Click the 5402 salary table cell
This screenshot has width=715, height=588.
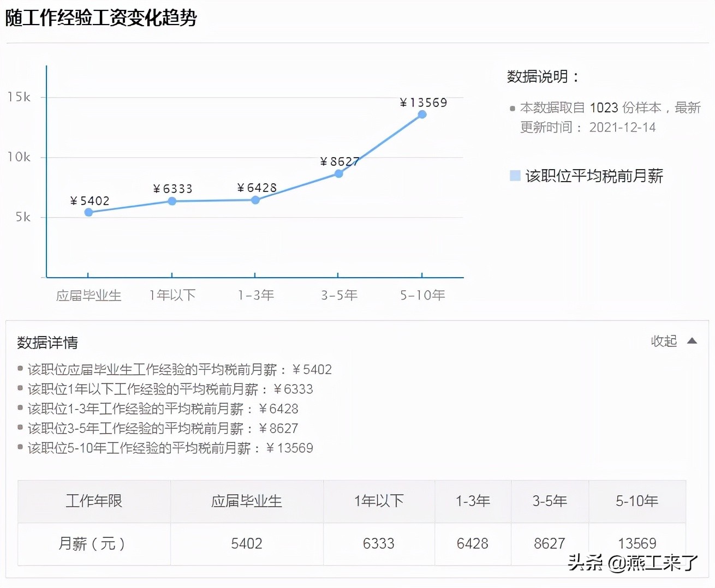coord(247,543)
